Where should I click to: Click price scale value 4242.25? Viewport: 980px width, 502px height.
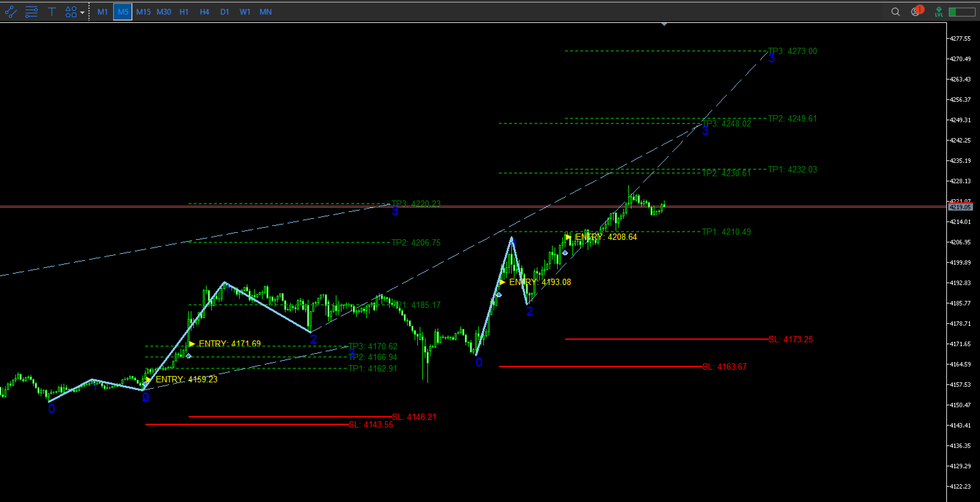click(x=960, y=140)
